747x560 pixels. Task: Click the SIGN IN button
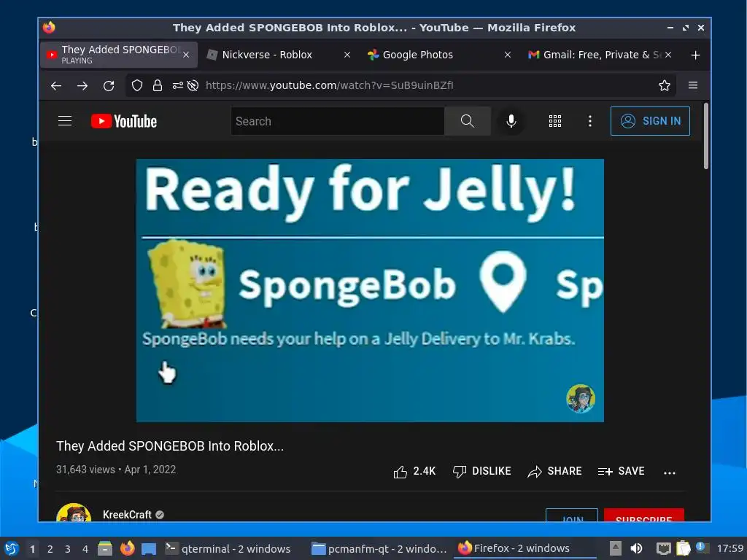click(x=650, y=121)
